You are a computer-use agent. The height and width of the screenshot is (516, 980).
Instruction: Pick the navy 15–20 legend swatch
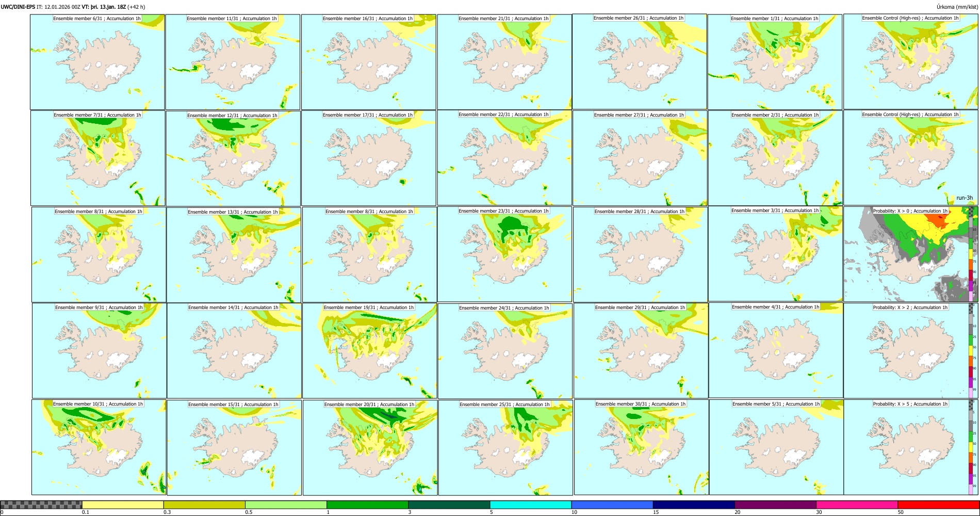point(693,505)
